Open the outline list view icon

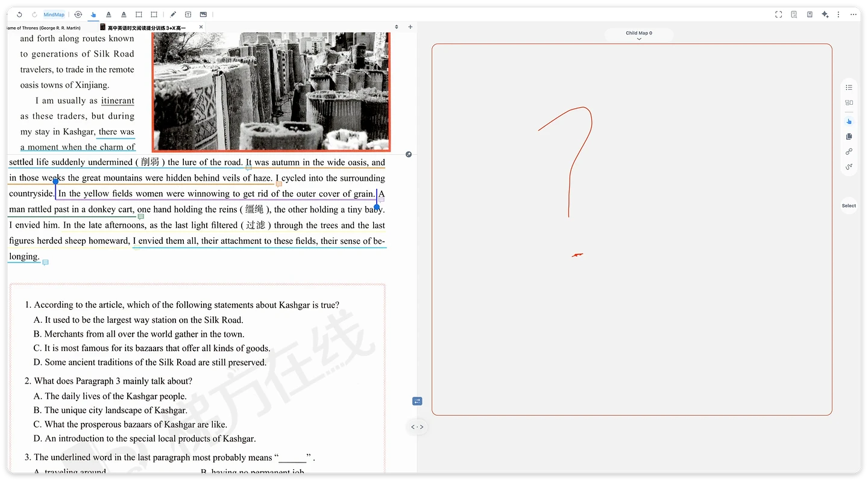click(849, 87)
